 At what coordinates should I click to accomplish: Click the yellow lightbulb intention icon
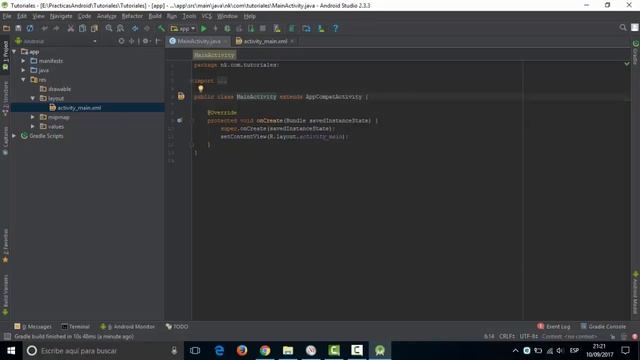pyautogui.click(x=201, y=89)
